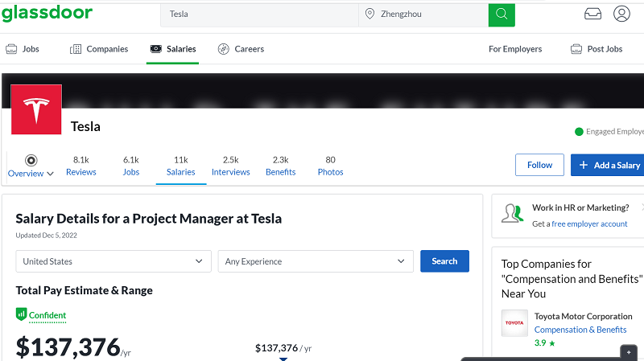644x361 pixels.
Task: Open the notifications inbox icon
Action: coord(592,14)
